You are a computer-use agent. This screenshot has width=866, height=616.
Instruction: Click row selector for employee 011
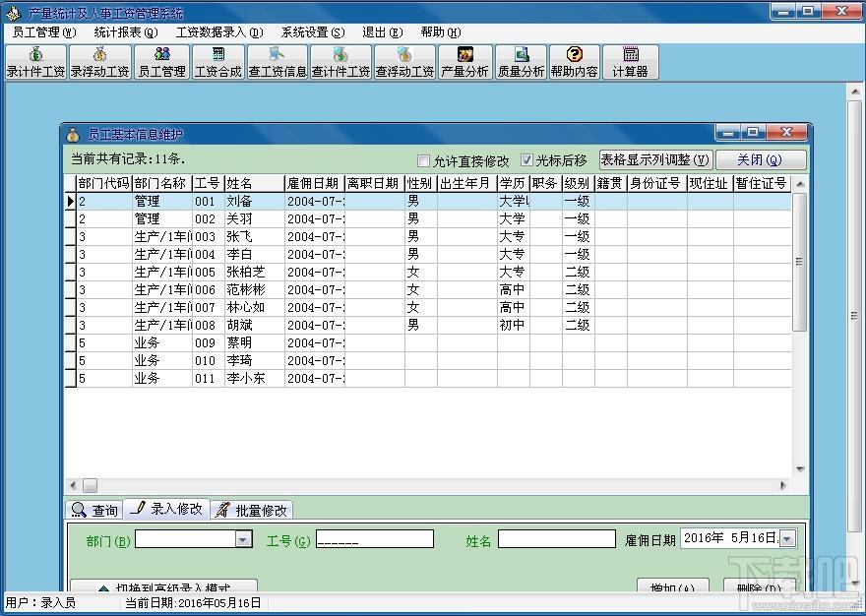70,378
